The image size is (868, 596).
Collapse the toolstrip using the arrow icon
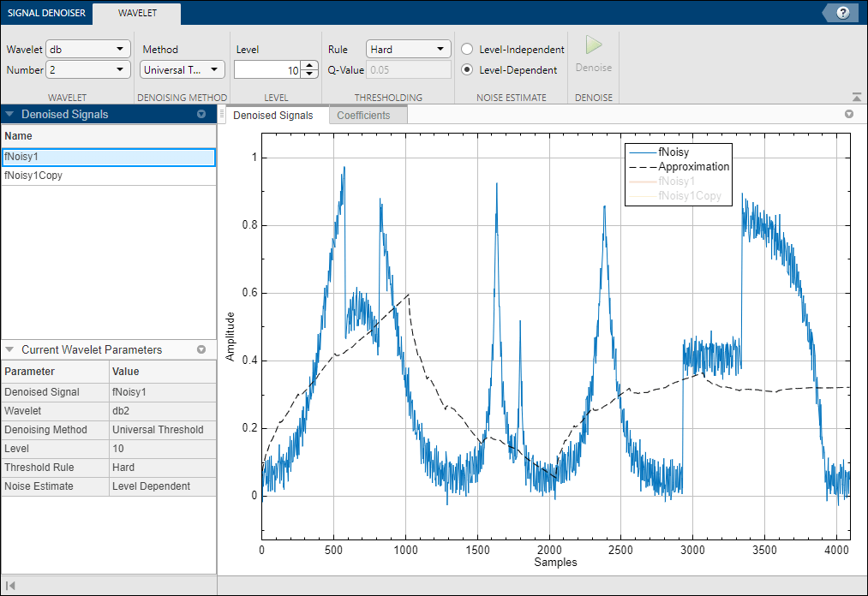[857, 98]
